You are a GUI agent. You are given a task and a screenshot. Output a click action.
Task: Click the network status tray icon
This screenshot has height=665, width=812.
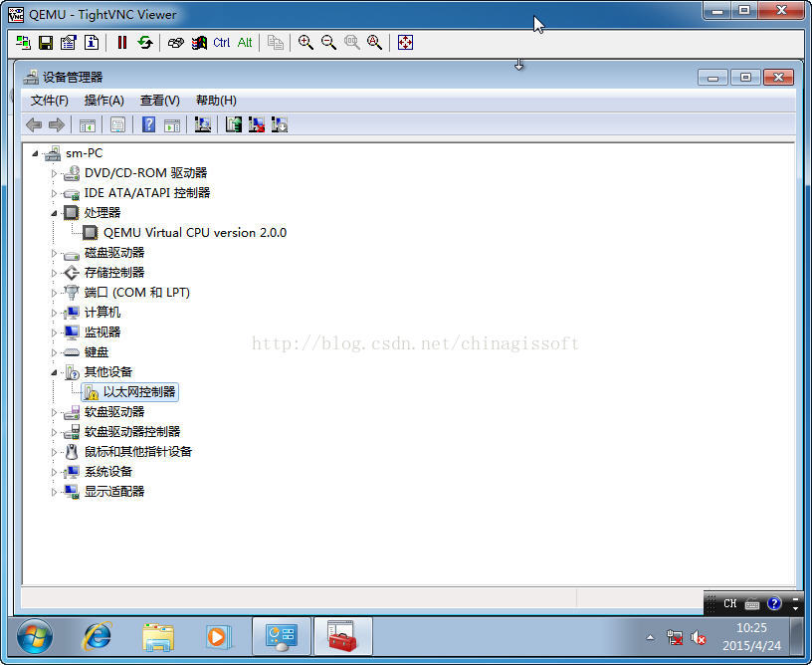pos(675,637)
